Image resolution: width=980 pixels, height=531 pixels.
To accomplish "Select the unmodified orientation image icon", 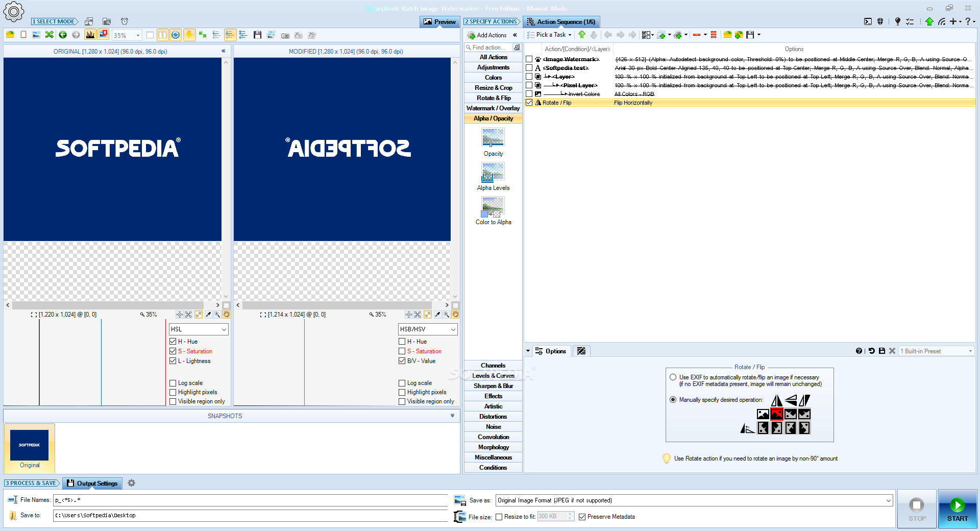I will (763, 414).
